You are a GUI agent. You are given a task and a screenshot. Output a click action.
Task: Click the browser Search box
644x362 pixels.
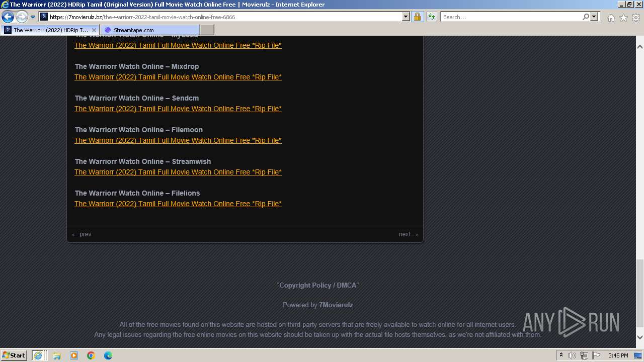tap(511, 17)
